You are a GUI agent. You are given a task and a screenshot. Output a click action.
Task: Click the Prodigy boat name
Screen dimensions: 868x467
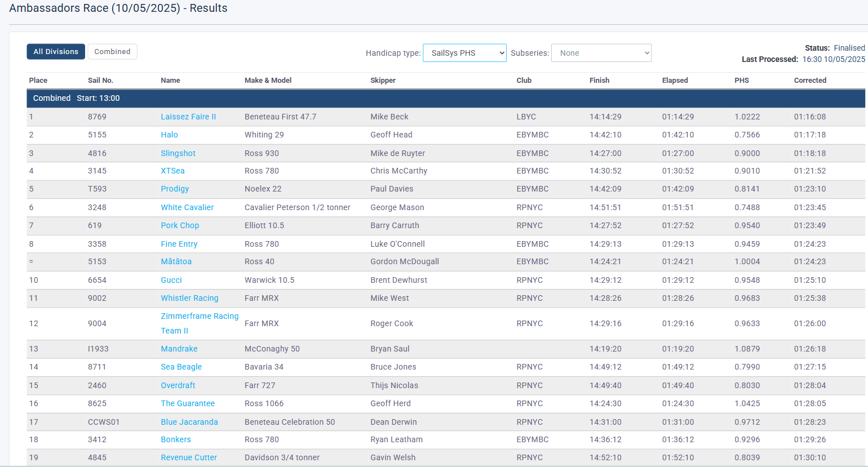click(175, 189)
